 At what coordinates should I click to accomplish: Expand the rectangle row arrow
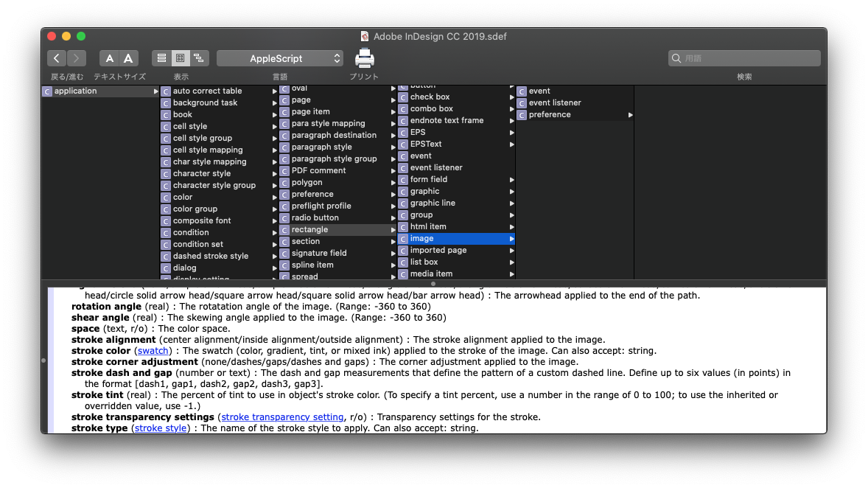tap(393, 230)
